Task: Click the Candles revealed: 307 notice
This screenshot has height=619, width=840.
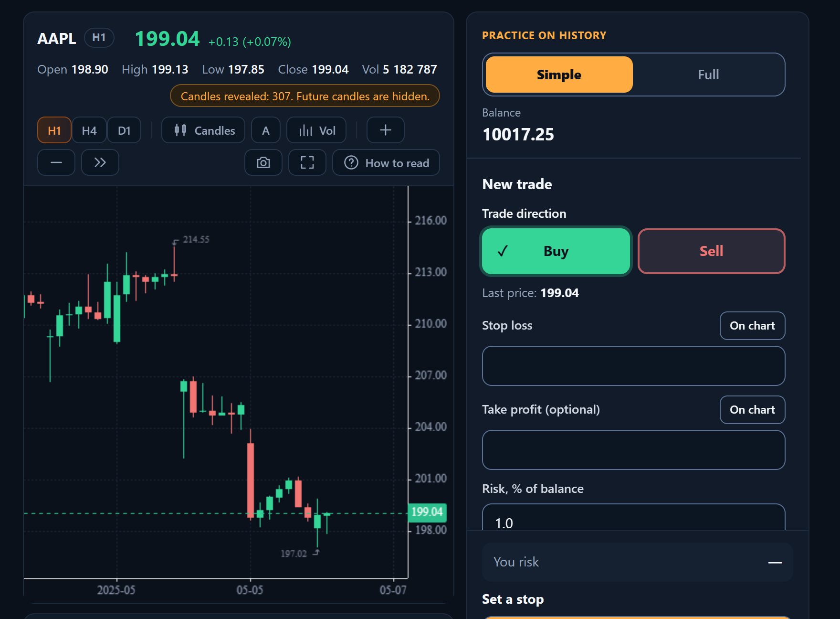Action: click(305, 96)
